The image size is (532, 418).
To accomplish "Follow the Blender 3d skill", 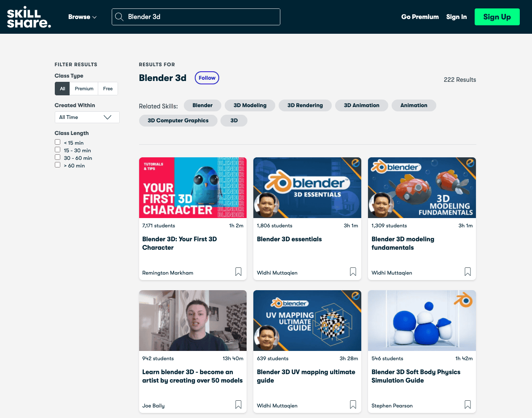I will coord(207,78).
